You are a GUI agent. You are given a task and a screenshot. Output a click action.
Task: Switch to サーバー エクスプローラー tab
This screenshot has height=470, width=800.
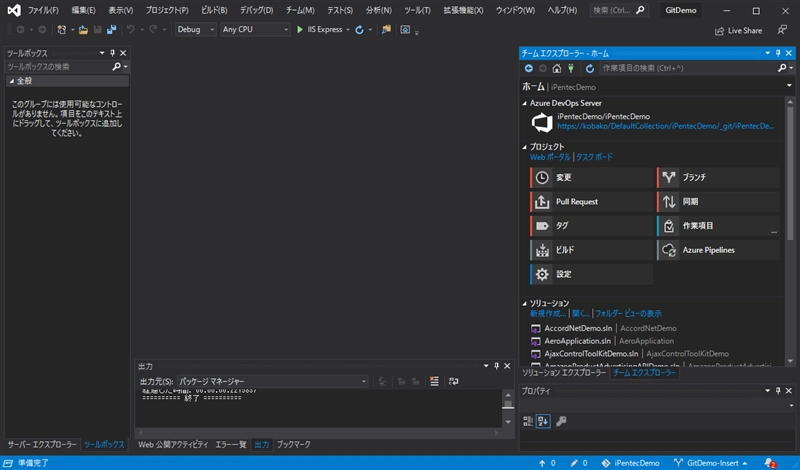point(42,444)
